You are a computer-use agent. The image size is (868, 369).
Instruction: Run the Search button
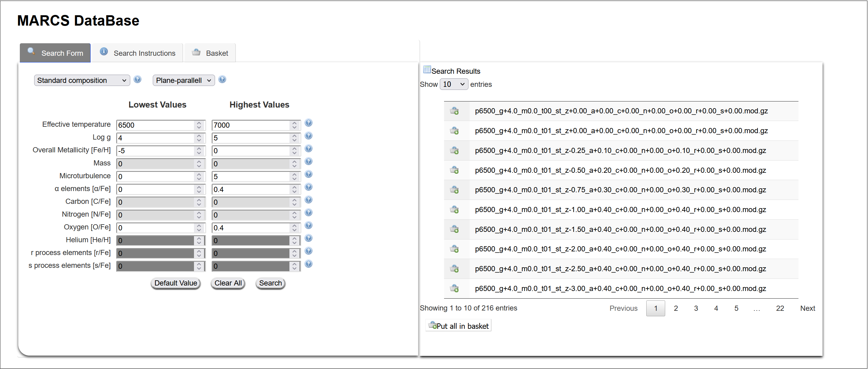270,283
